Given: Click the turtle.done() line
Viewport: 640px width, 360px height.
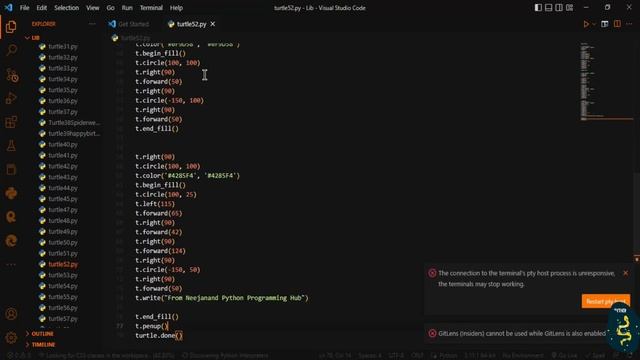Looking at the screenshot, I should tap(159, 336).
